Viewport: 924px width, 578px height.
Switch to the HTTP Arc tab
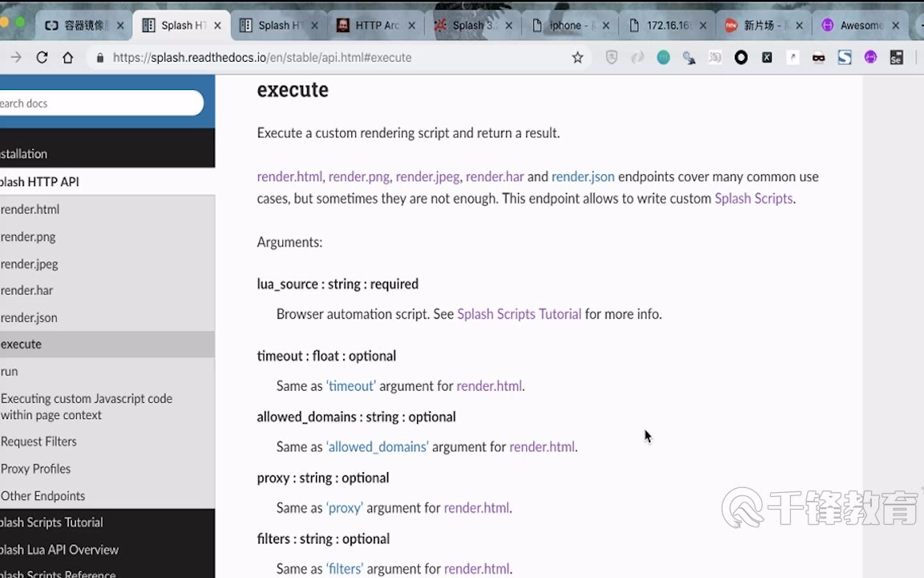(376, 26)
